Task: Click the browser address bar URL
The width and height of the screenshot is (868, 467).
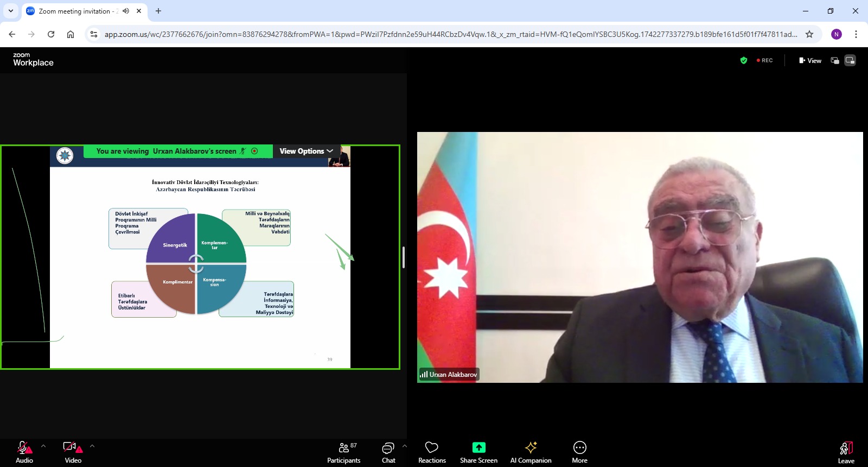Action: click(450, 34)
